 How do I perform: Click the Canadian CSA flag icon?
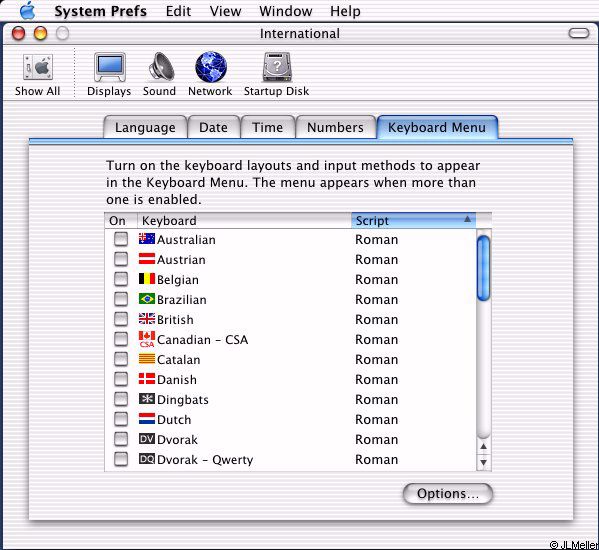coord(147,339)
